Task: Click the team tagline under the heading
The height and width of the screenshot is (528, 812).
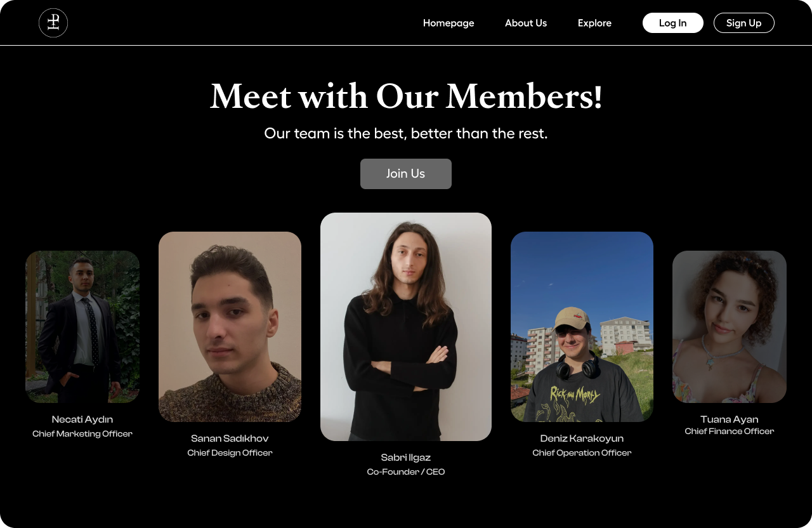Action: (x=406, y=133)
